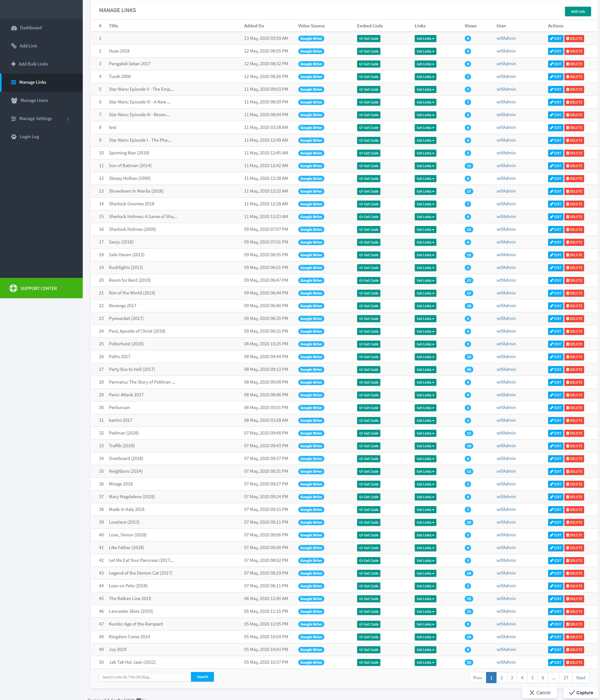Click the Dashboard icon in sidebar
The image size is (600, 700).
tap(14, 28)
